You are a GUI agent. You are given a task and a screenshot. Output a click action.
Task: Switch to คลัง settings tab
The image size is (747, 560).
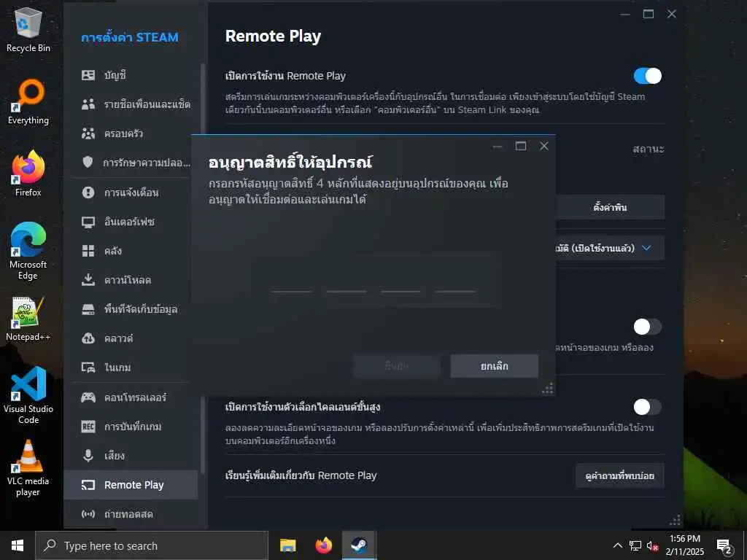(x=131, y=251)
